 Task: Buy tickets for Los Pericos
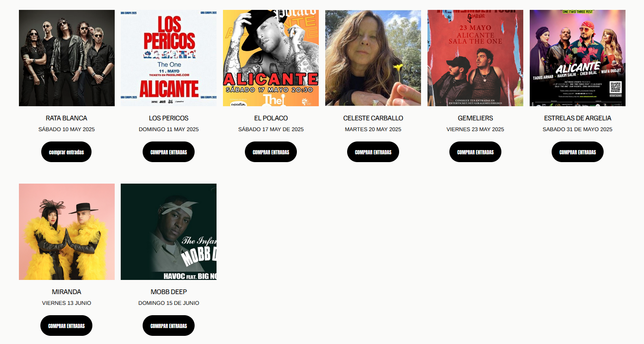coord(168,152)
